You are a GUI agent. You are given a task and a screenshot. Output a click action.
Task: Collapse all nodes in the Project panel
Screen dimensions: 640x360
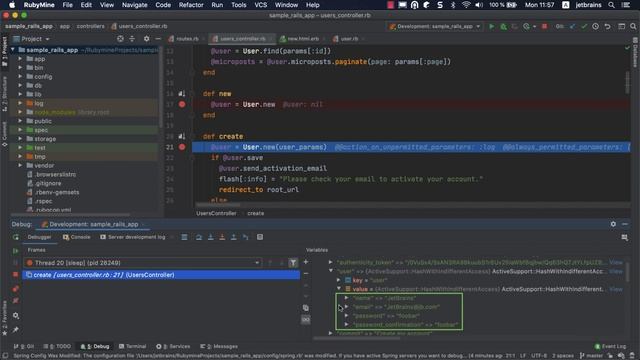pos(132,39)
